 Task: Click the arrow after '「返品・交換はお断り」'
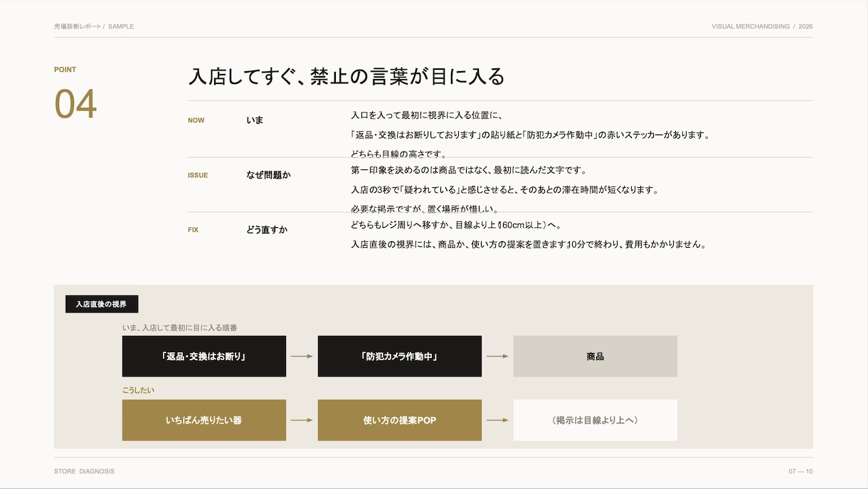(302, 356)
